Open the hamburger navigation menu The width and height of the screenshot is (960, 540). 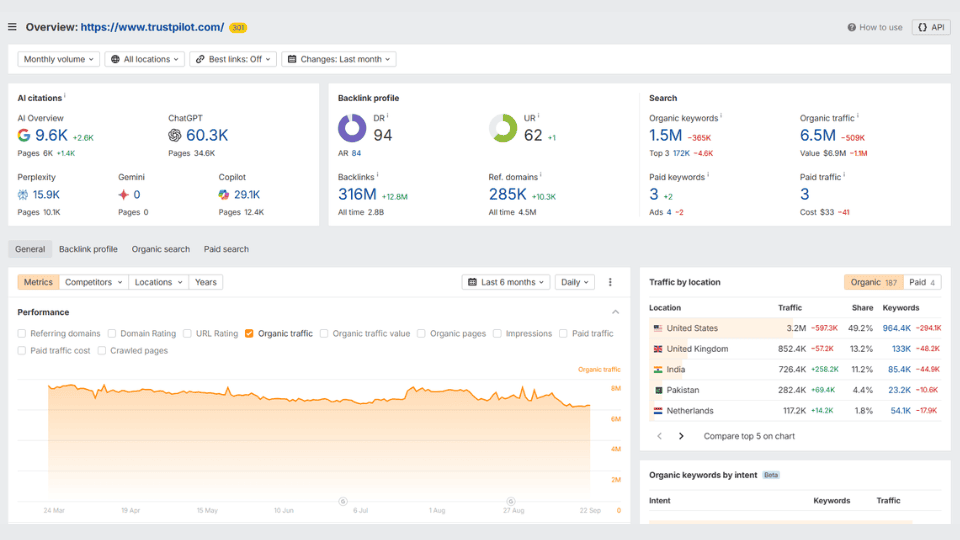coord(12,27)
